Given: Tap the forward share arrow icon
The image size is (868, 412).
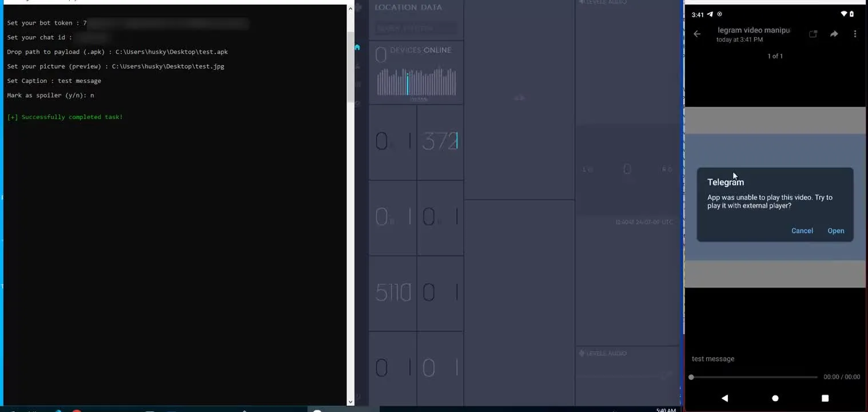Looking at the screenshot, I should [834, 34].
